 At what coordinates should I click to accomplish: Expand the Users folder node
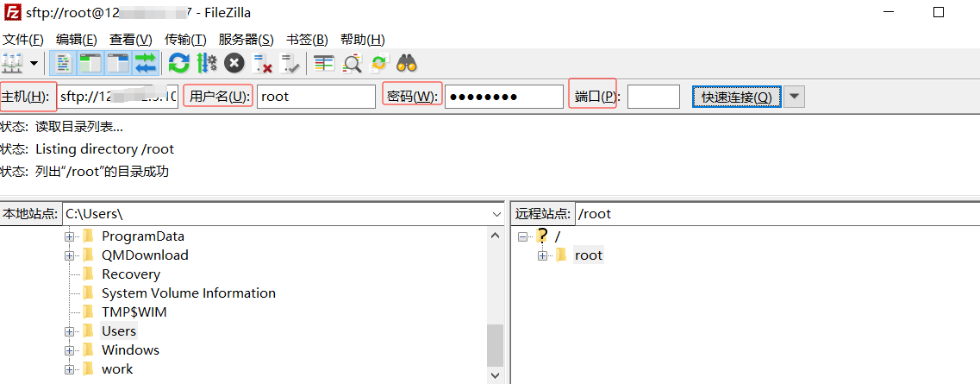69,330
